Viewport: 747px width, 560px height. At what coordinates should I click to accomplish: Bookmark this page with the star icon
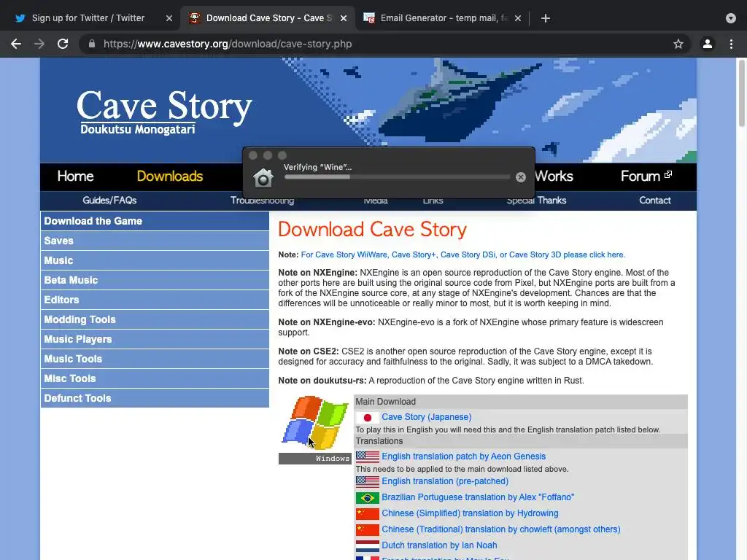coord(678,44)
